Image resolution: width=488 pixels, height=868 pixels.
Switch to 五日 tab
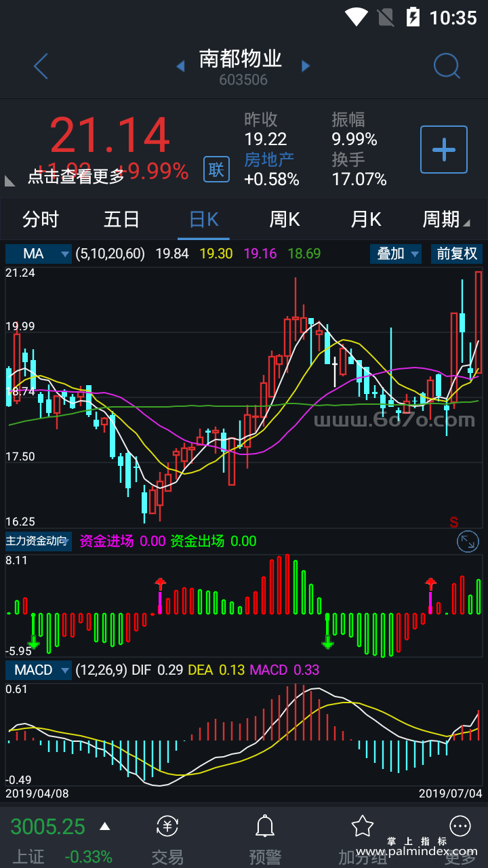click(121, 219)
